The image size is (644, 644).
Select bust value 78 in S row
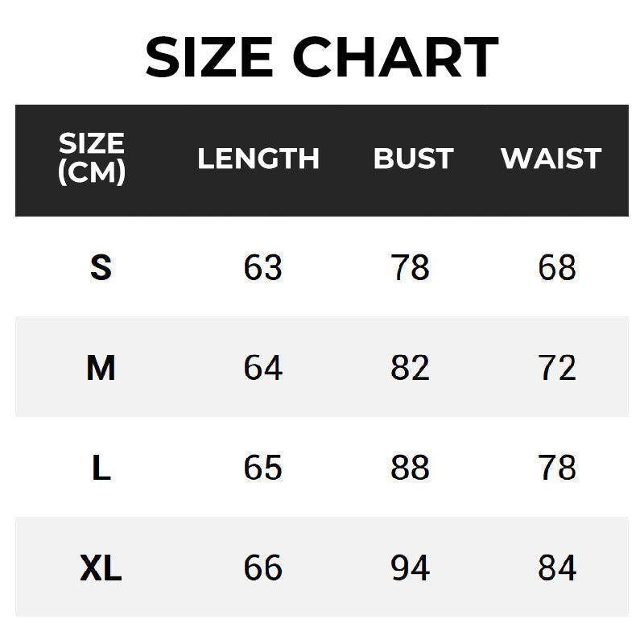[411, 267]
